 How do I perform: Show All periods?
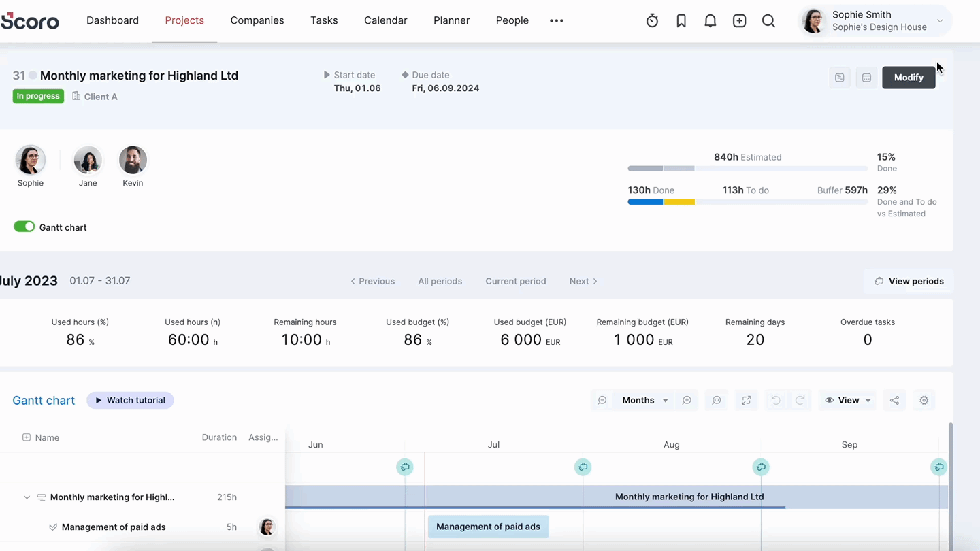coord(440,281)
